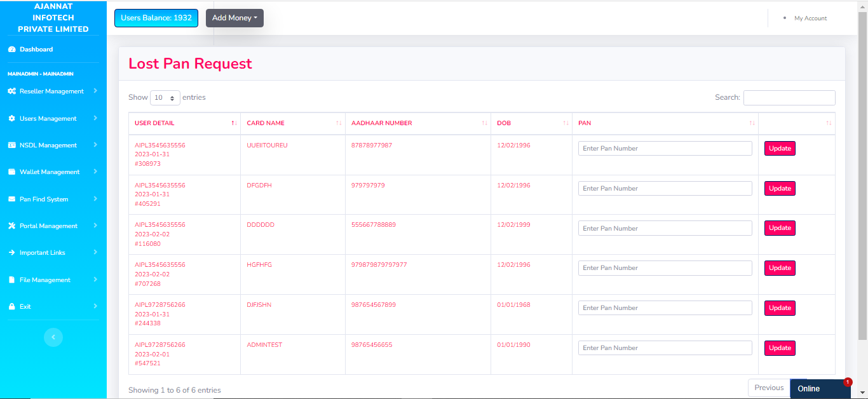Screen dimensions: 868x399
Task: Click the Dashboard gauge icon in sidebar
Action: (11, 50)
